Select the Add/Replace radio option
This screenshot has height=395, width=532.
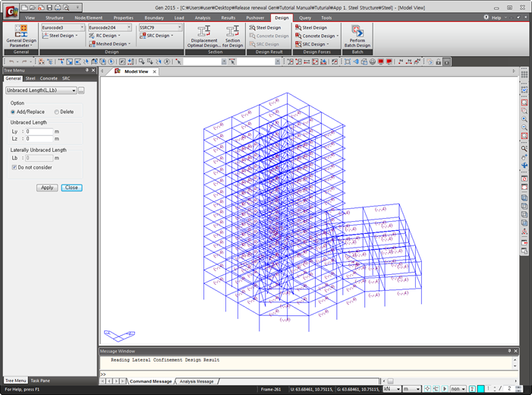tap(13, 112)
